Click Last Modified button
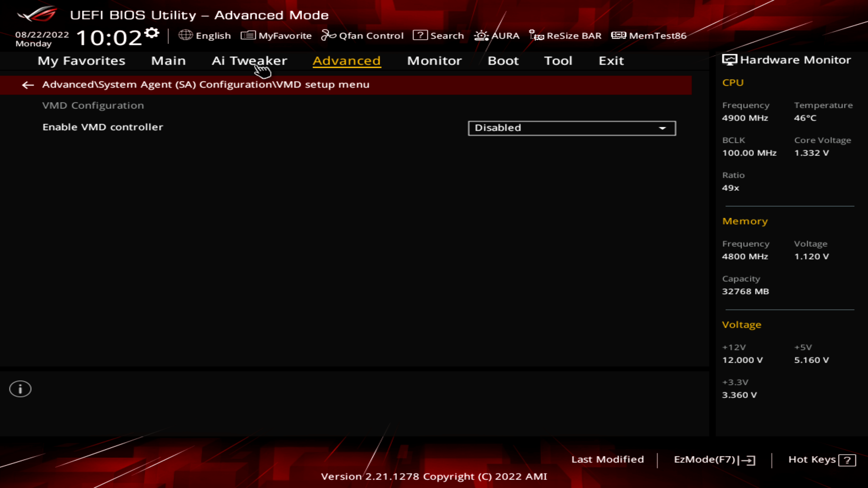This screenshot has height=488, width=868. click(x=607, y=459)
